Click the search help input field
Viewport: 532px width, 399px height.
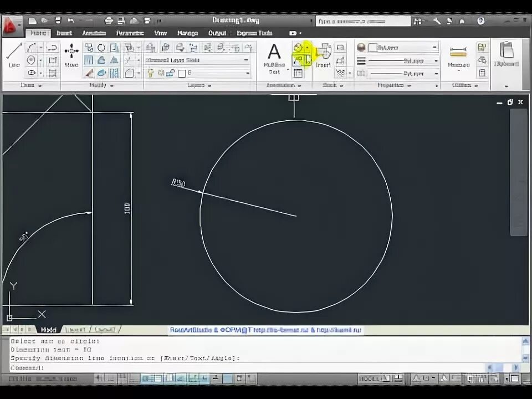point(362,22)
